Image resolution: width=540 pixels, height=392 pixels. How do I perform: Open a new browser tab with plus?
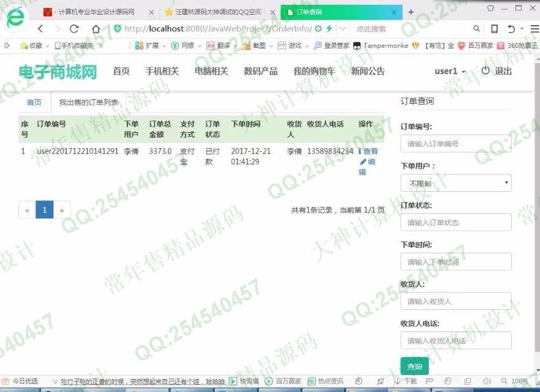(x=411, y=12)
